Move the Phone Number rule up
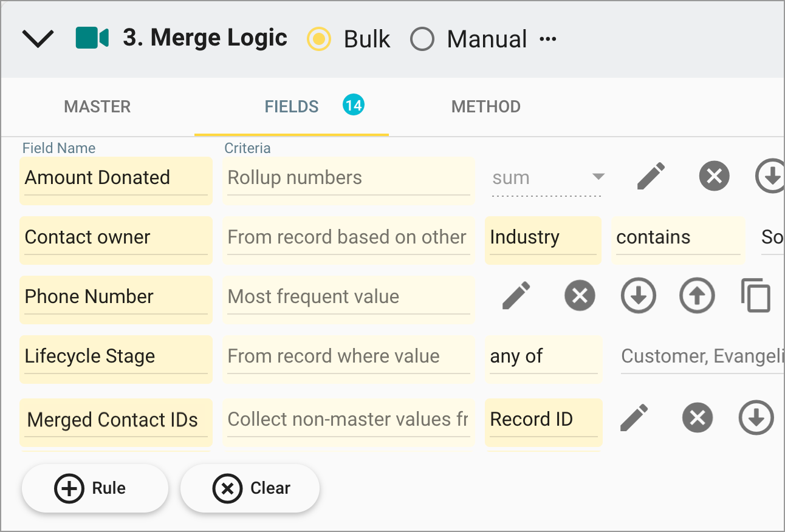The height and width of the screenshot is (532, 785). click(x=697, y=296)
